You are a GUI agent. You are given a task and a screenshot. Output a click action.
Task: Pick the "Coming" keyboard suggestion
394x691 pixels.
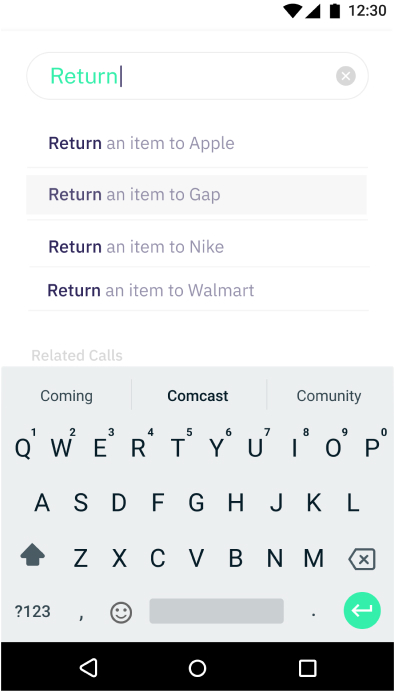(x=67, y=396)
